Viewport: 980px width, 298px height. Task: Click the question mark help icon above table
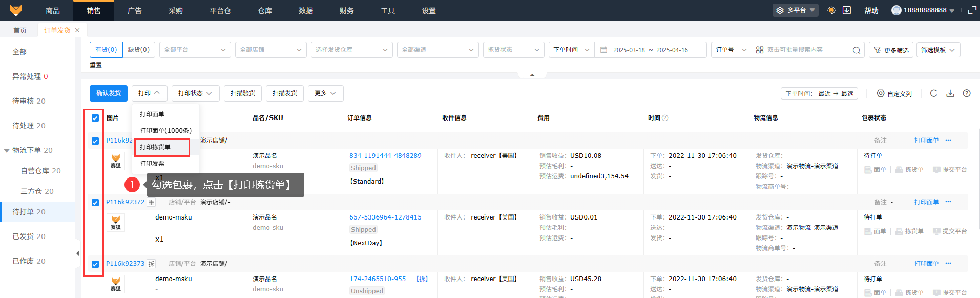point(967,93)
